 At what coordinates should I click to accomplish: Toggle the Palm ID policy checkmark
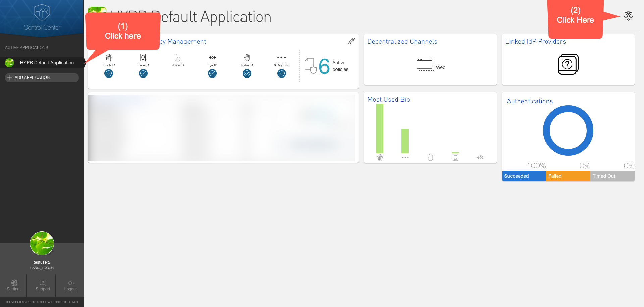point(247,73)
